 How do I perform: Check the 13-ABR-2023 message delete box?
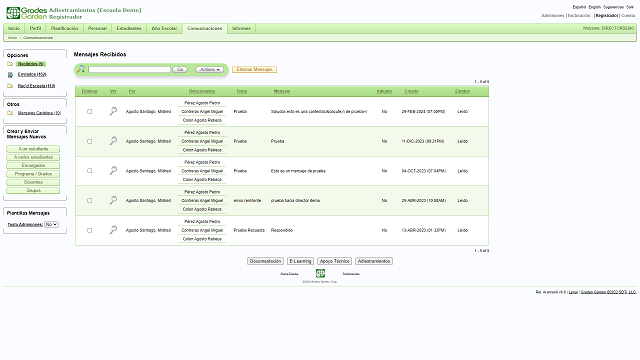point(89,230)
